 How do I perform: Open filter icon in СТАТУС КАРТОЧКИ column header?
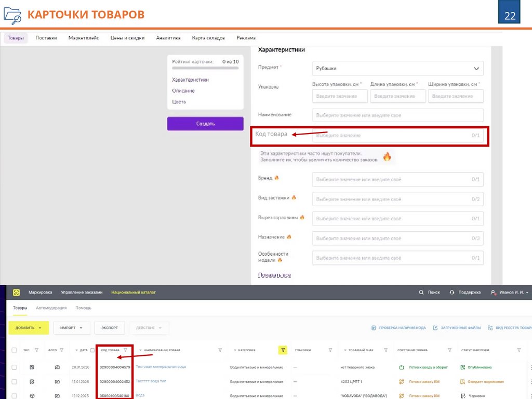tap(519, 350)
